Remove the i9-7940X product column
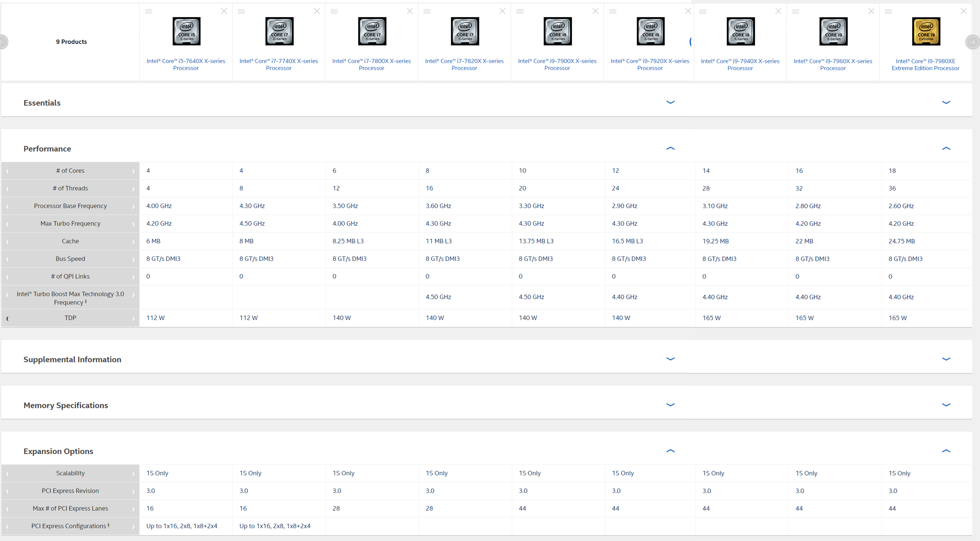The height and width of the screenshot is (541, 980). [x=778, y=11]
